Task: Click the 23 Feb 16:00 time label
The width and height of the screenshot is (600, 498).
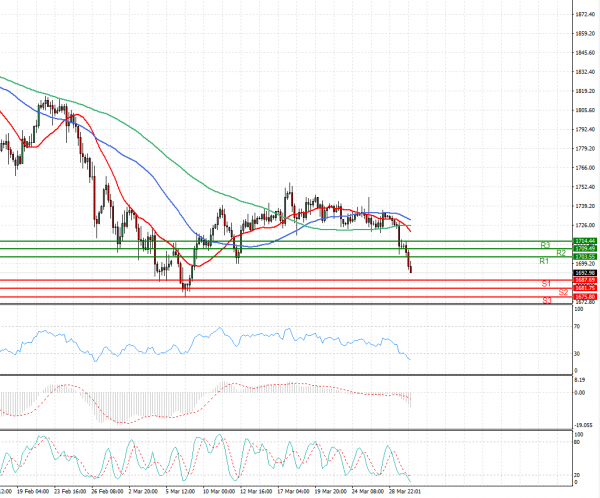Action: click(70, 491)
